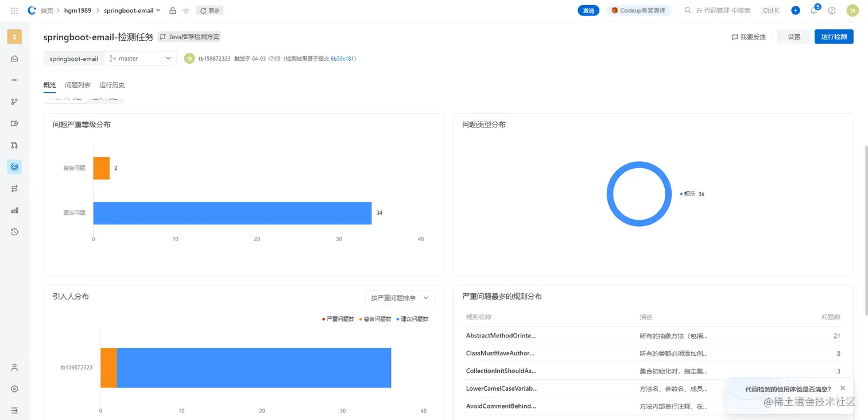The image size is (868, 420).
Task: Click the 同步 sync button
Action: 210,10
